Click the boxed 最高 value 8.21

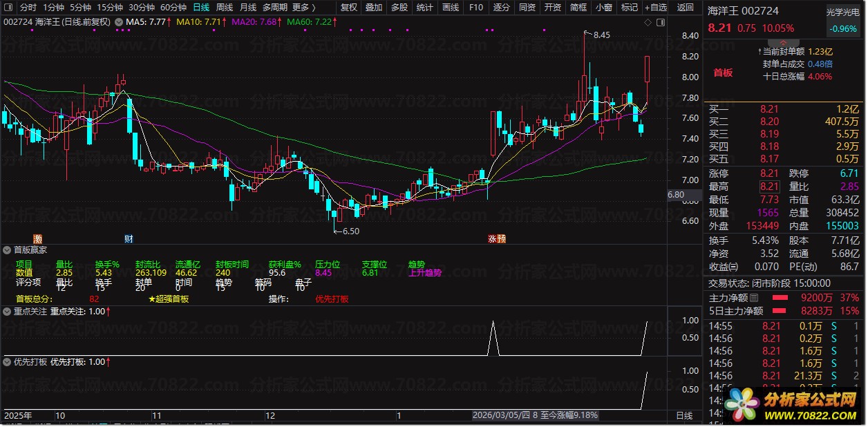(769, 187)
